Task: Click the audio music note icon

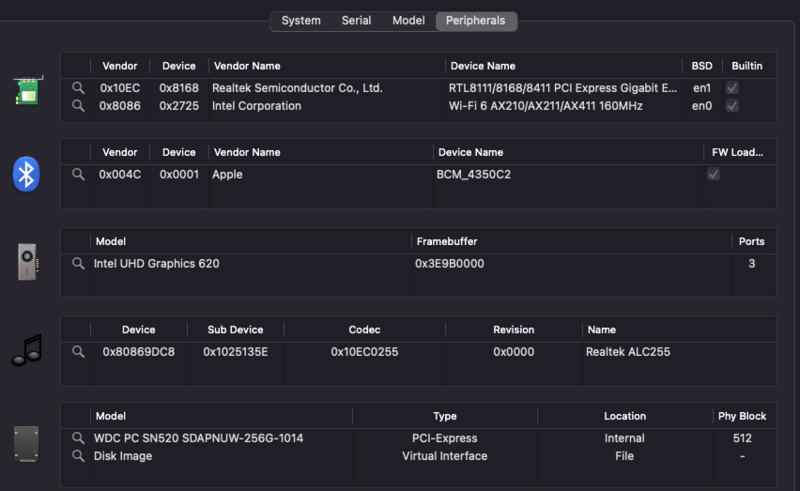Action: [x=26, y=350]
